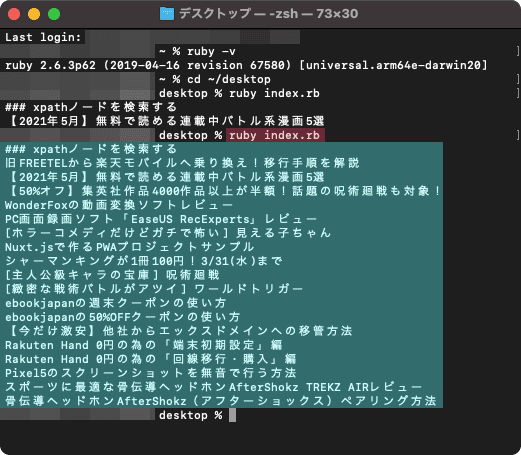Click the line 旧FREETELから楽天モバイルへ乗り換え
This screenshot has width=521, height=455.
[x=182, y=163]
